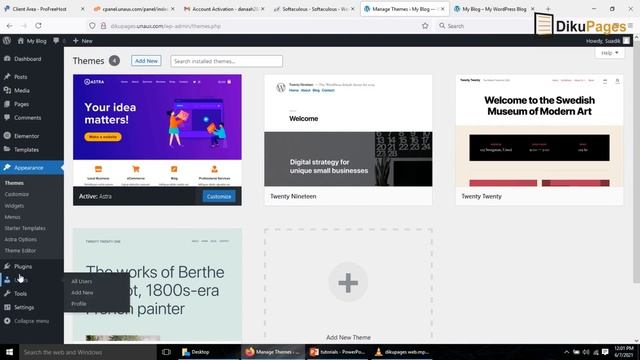Open Menus submenu item
The height and width of the screenshot is (360, 640).
[x=12, y=217]
